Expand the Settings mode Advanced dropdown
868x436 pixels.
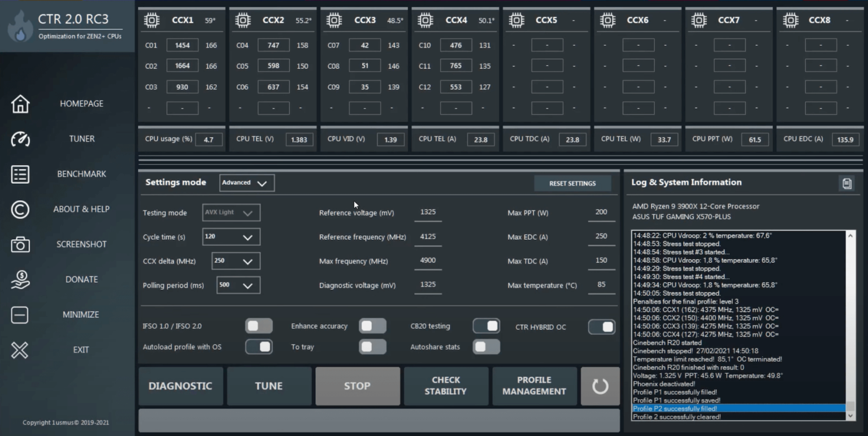pyautogui.click(x=247, y=183)
